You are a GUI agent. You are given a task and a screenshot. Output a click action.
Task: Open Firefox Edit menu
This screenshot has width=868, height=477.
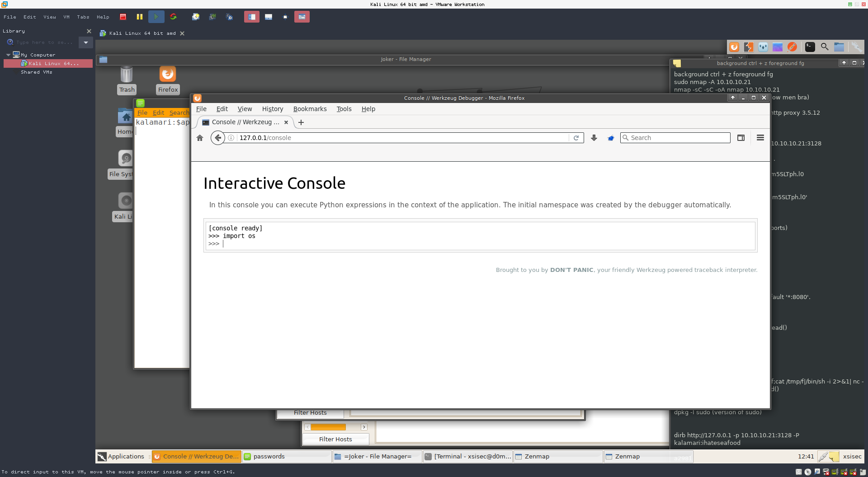pos(222,109)
